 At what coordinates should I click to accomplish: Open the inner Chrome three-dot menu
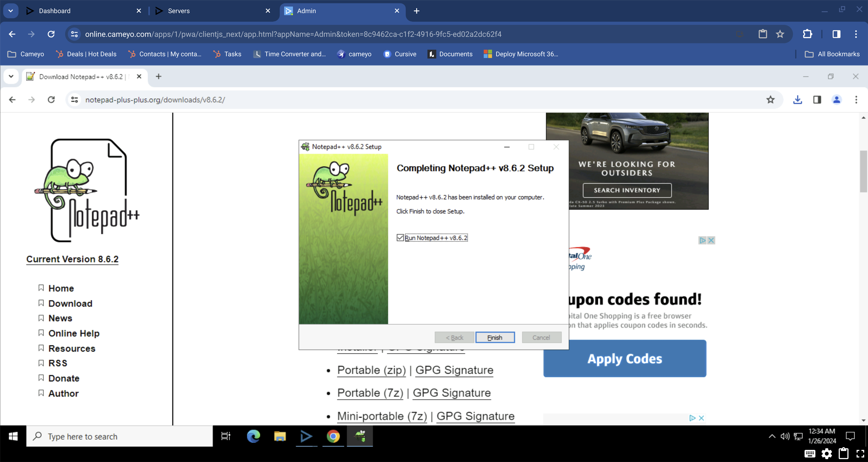point(856,100)
